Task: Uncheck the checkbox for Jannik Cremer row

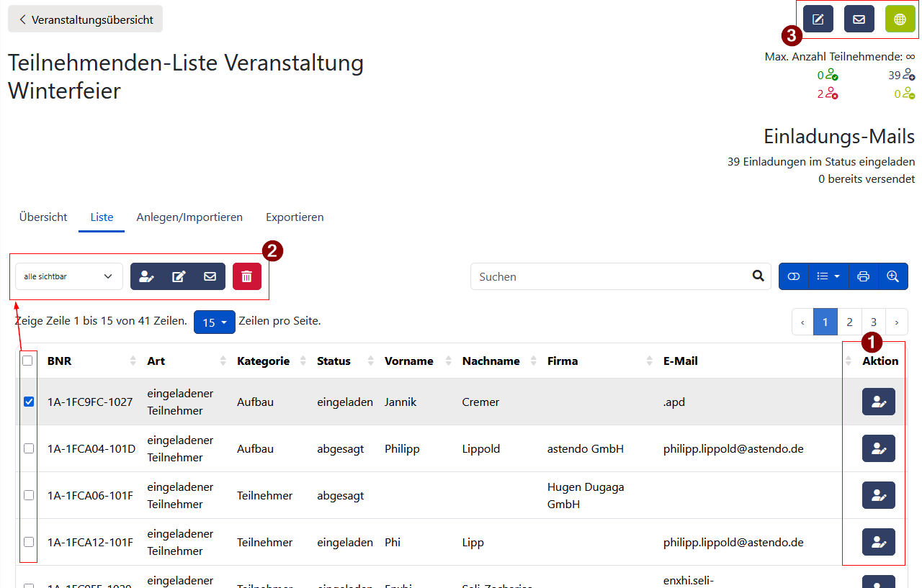Action: [29, 402]
